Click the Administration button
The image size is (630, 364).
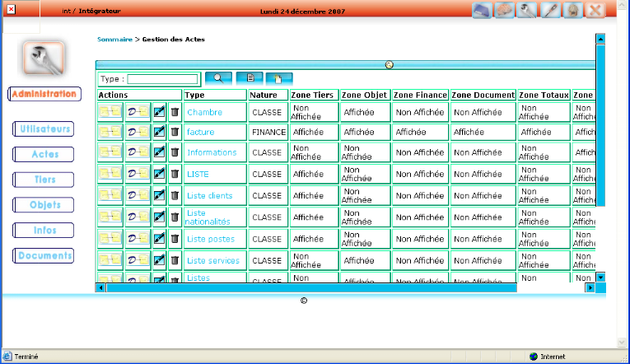[44, 94]
